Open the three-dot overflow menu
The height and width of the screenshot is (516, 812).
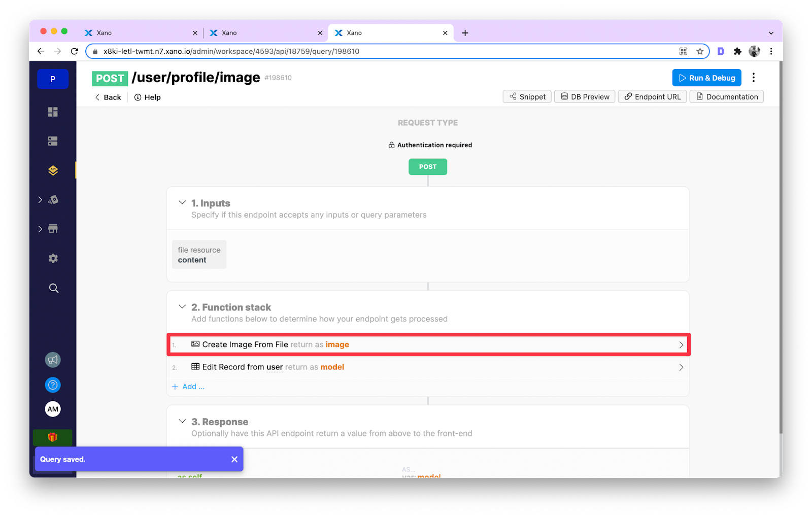click(754, 77)
